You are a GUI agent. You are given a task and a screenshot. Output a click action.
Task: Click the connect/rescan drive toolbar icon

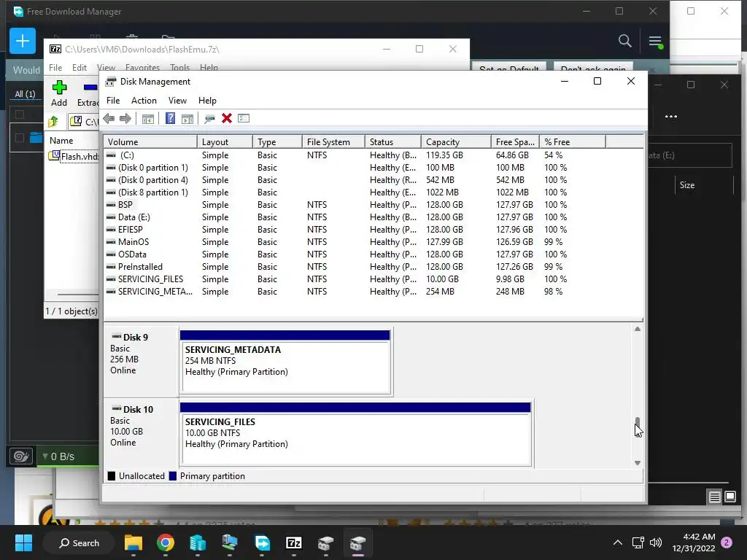(x=209, y=119)
